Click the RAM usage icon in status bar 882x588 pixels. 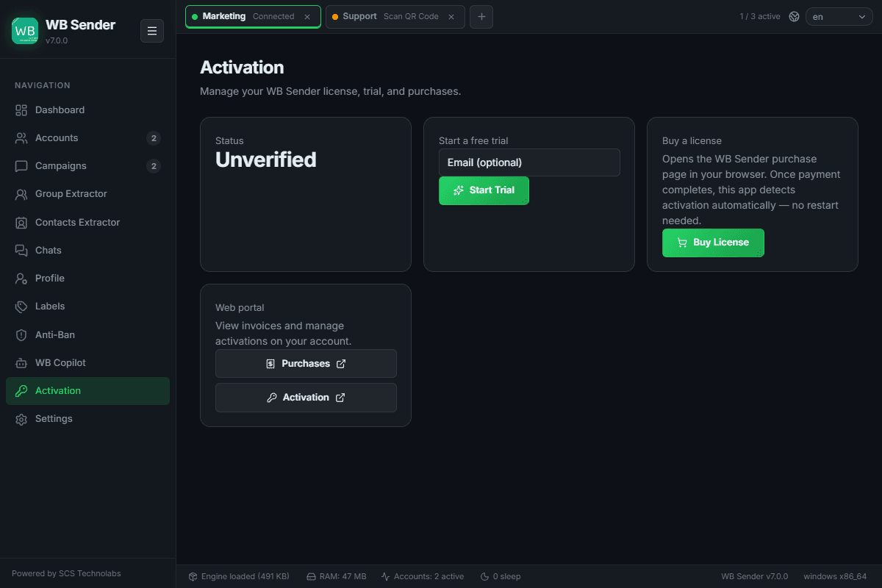coord(311,576)
